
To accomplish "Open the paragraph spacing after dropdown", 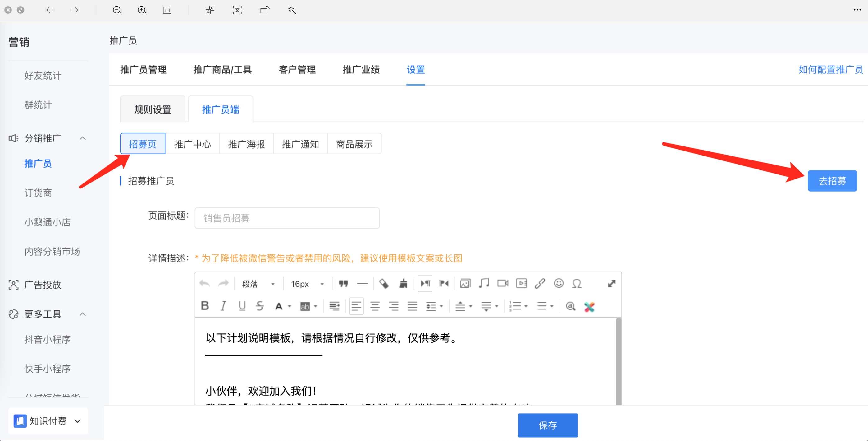I will [x=489, y=306].
